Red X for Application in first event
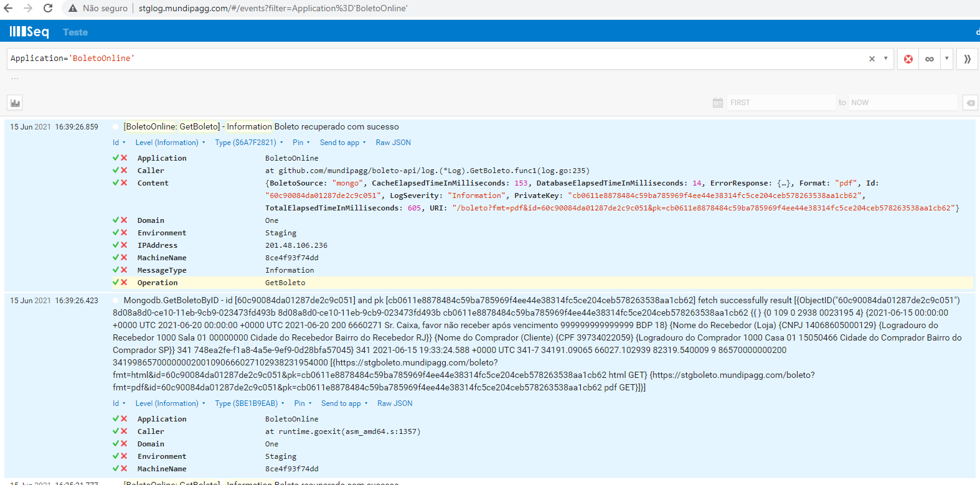Viewport: 980px width, 485px height. (124, 158)
